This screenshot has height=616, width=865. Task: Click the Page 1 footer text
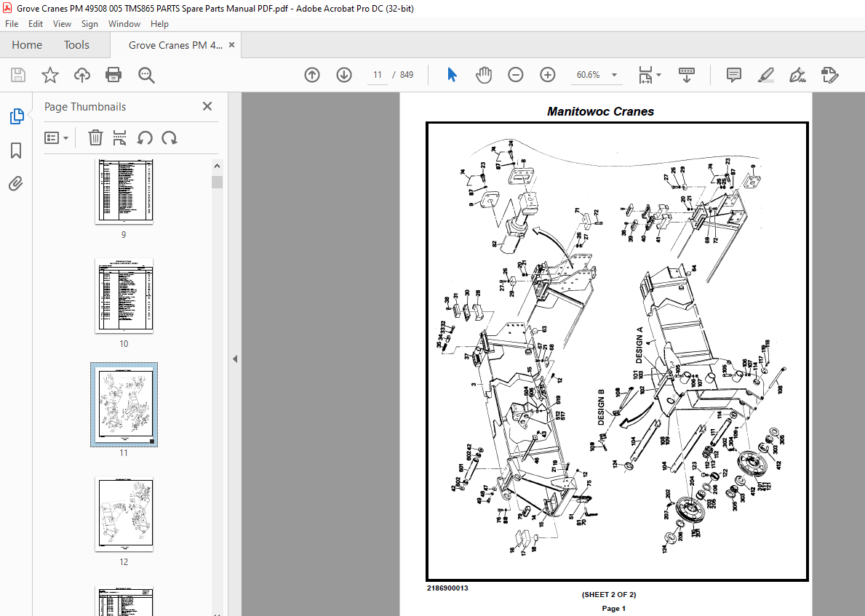click(613, 608)
